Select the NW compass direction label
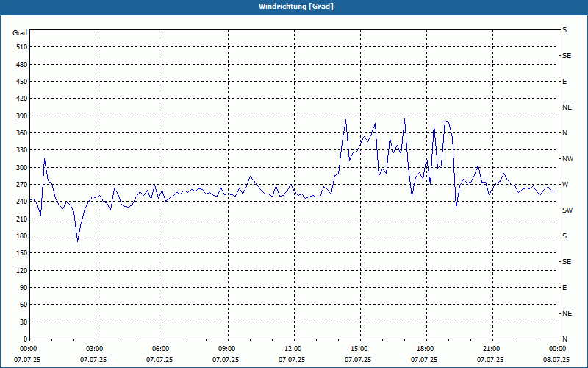The image size is (588, 368). 567,159
